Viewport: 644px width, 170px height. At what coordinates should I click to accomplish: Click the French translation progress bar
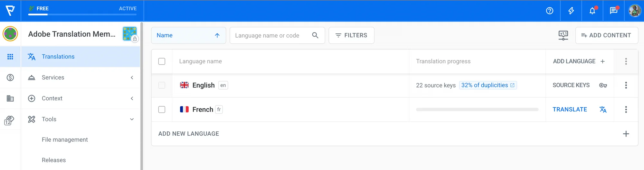pyautogui.click(x=477, y=110)
